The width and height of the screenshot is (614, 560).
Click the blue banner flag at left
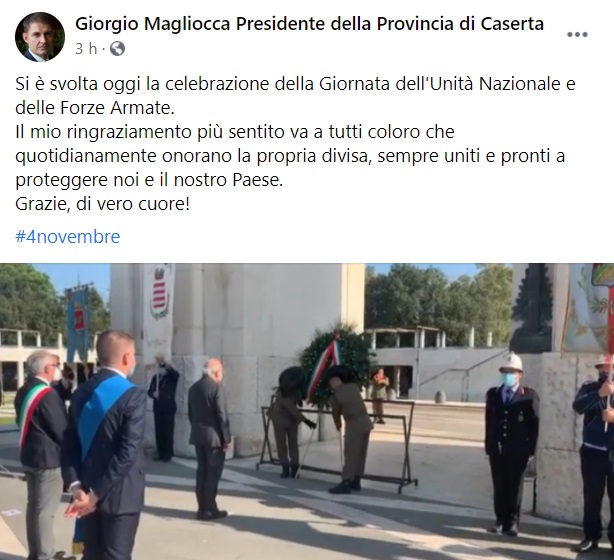(x=79, y=321)
